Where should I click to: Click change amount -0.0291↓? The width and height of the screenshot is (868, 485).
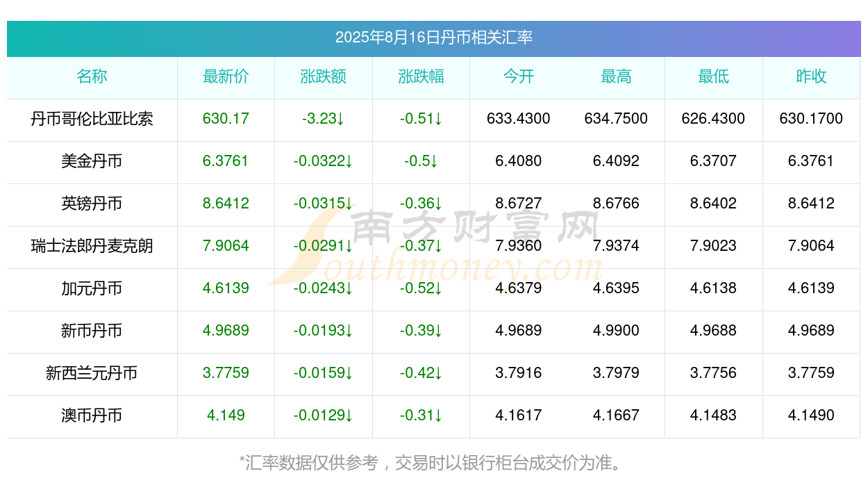pos(324,246)
